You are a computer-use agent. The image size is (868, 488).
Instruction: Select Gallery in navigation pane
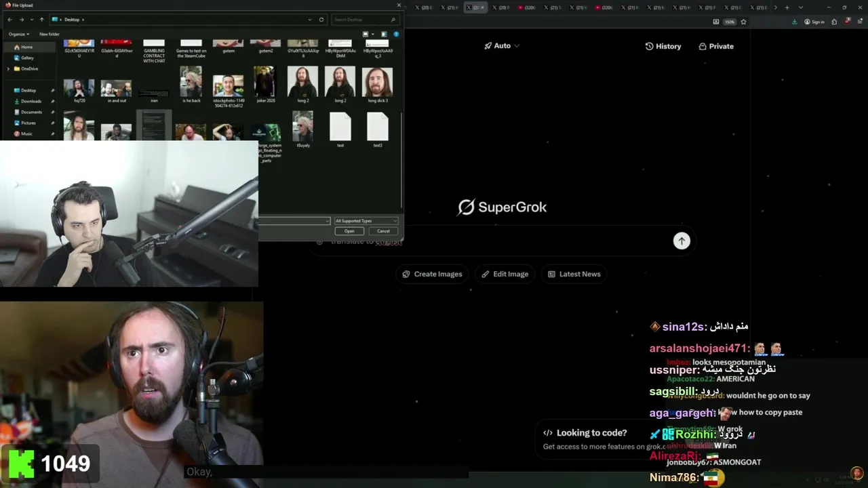27,58
